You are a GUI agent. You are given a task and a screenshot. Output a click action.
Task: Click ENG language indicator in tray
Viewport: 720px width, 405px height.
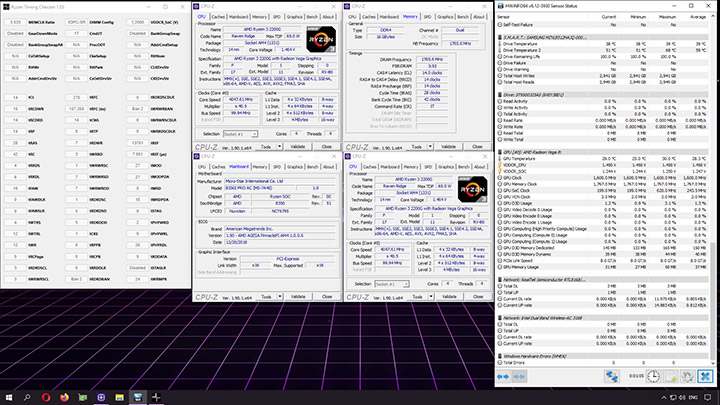click(x=693, y=398)
